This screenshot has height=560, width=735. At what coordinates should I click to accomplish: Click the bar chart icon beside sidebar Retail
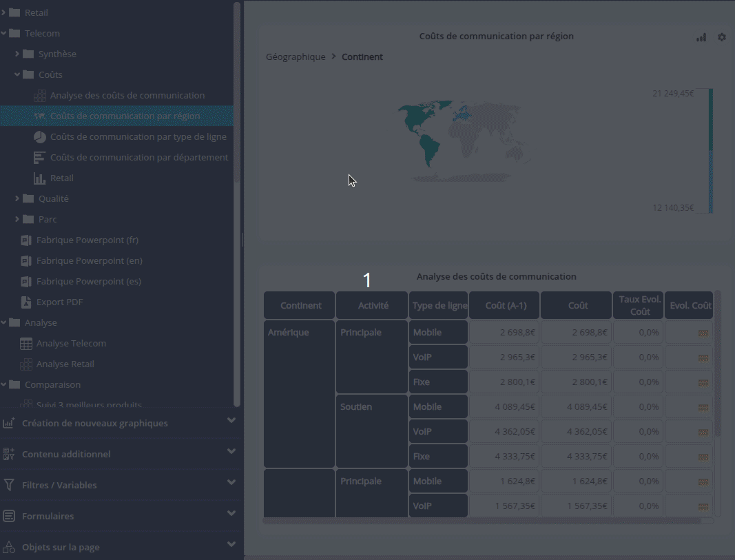[x=40, y=178]
